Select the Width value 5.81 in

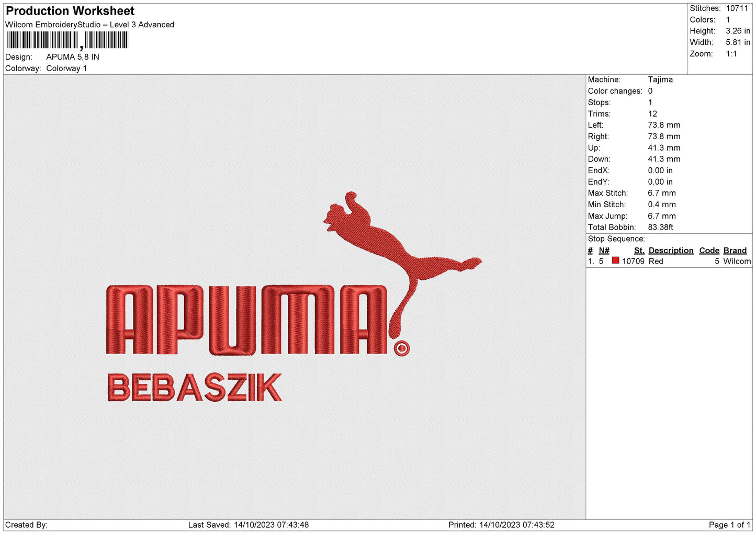738,42
